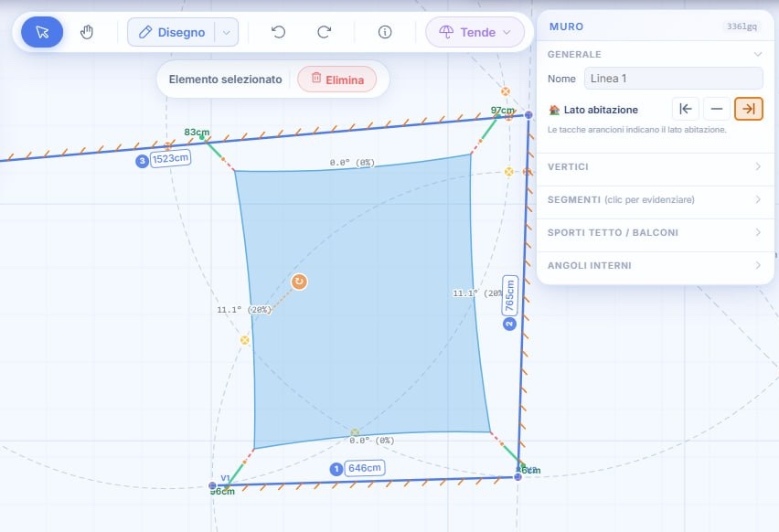The height and width of the screenshot is (532, 779).
Task: Click the MURO panel title
Action: click(x=566, y=27)
